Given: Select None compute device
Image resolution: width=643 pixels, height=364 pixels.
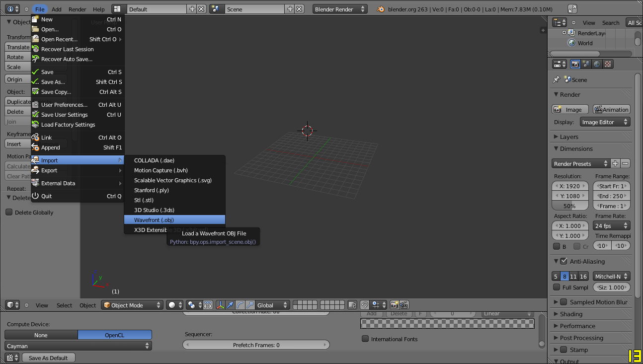Looking at the screenshot, I should click(x=41, y=335).
